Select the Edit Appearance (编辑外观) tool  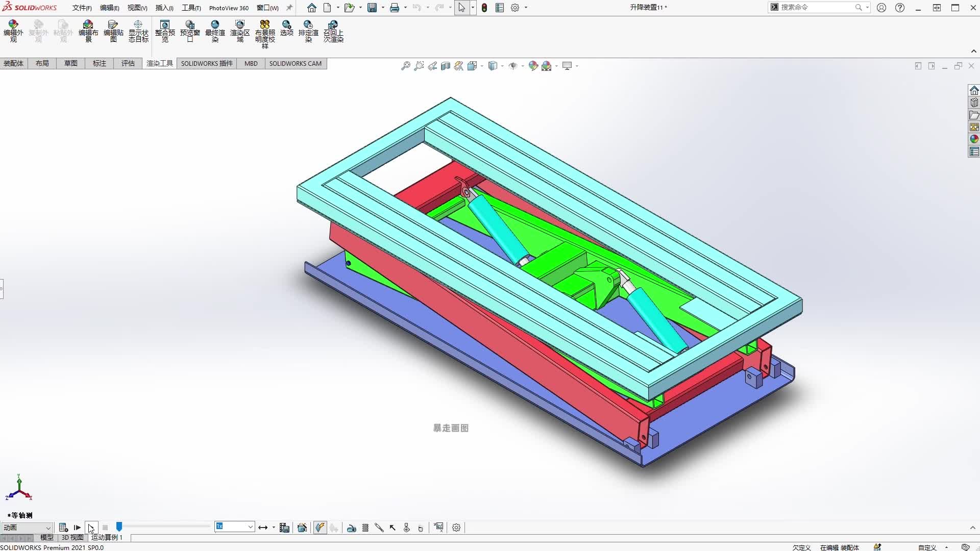13,31
